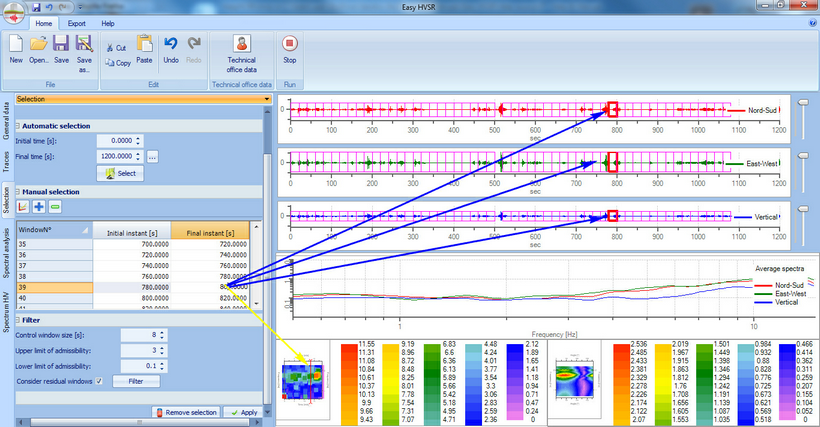The width and height of the screenshot is (820, 427).
Task: Open the Spectrum H/V side tab
Action: coord(6,312)
